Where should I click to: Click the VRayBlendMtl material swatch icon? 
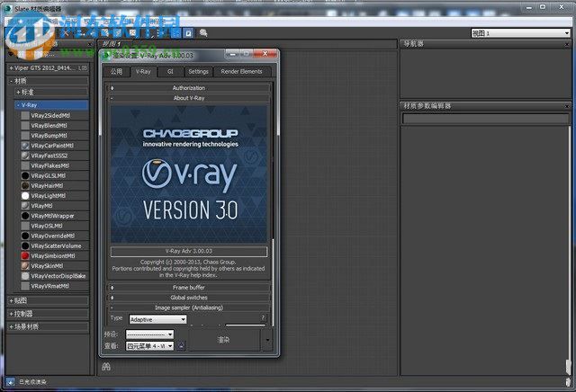25,126
